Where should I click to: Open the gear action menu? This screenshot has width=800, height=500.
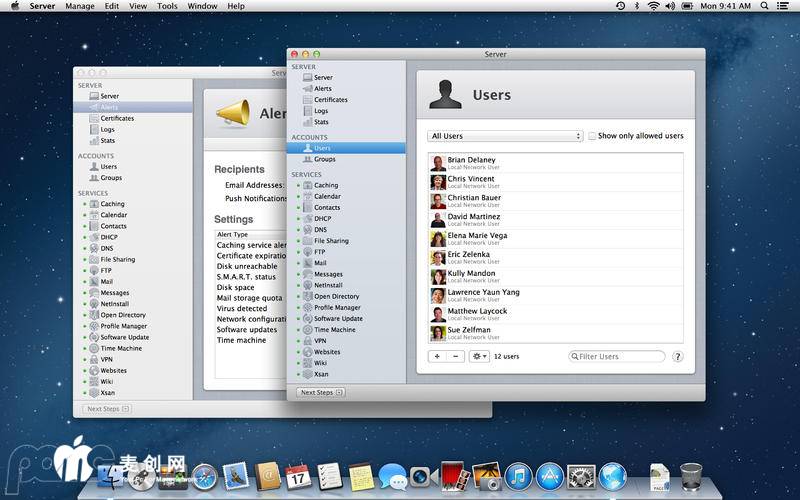tap(479, 356)
